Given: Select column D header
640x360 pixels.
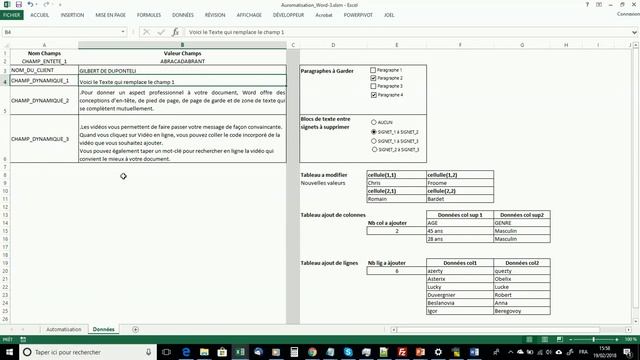Looking at the screenshot, I should tap(333, 45).
